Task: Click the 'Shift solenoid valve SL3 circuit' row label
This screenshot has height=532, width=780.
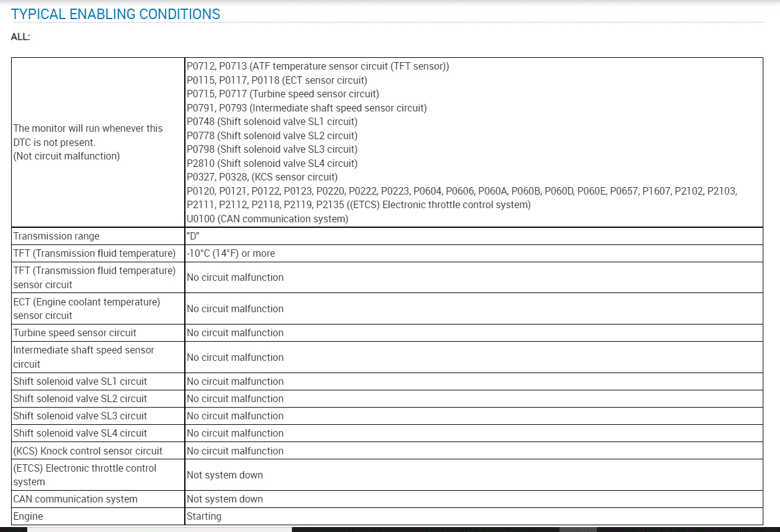Action: 80,416
